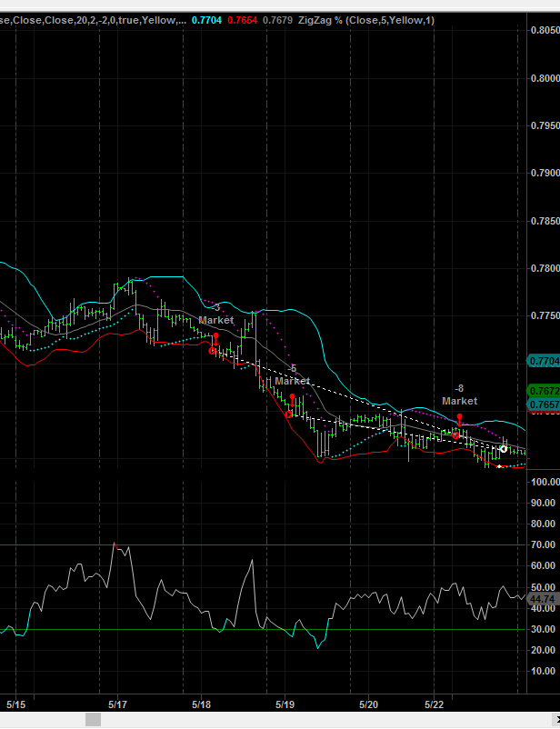Screen dimensions: 560x729
Task: Click the white circle marker on the latest bar
Action: click(x=505, y=449)
